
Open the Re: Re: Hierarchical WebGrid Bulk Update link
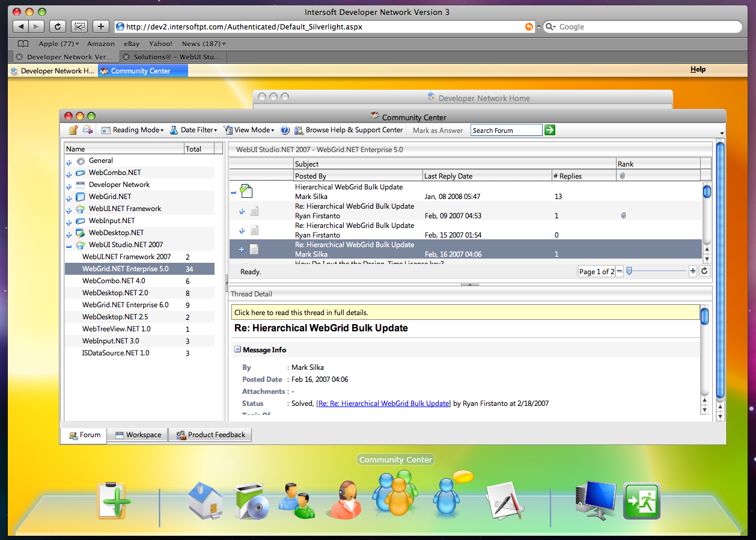pos(383,403)
